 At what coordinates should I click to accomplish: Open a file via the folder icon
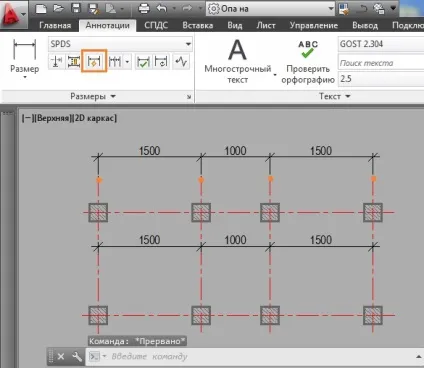pos(59,8)
